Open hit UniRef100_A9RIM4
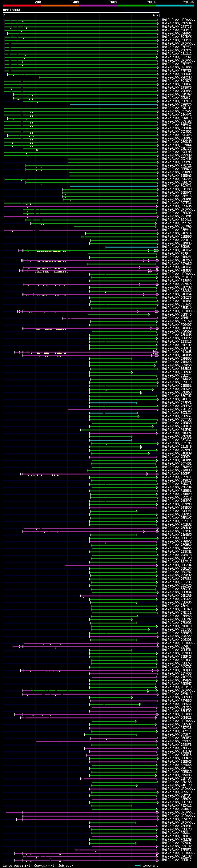This screenshot has width=197, height=868. [x=177, y=108]
